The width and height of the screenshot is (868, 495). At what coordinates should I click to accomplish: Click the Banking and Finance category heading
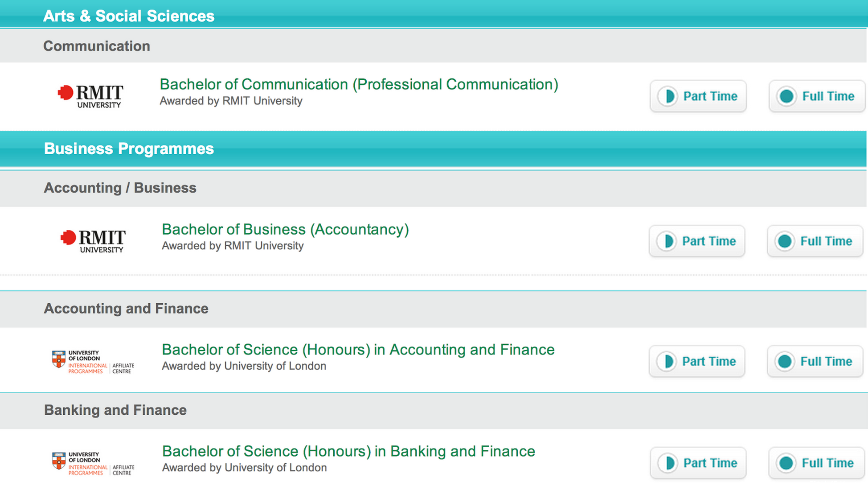pyautogui.click(x=115, y=410)
